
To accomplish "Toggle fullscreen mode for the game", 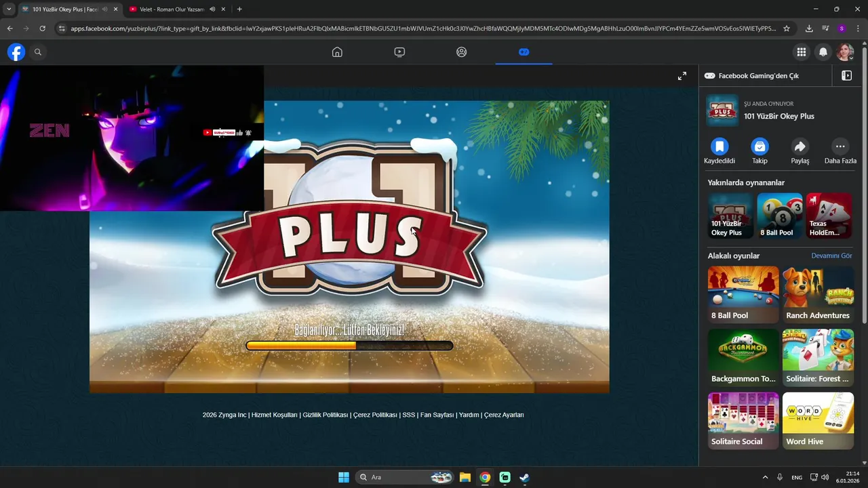I will point(682,76).
